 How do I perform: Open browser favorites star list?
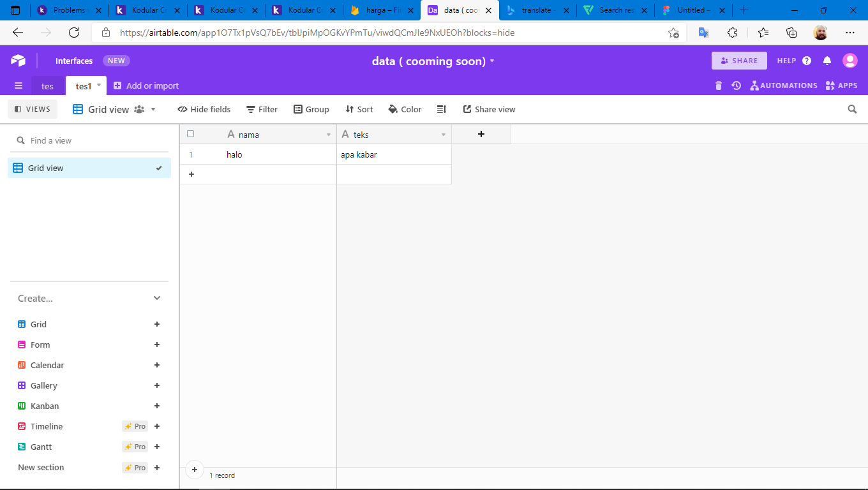pos(763,33)
